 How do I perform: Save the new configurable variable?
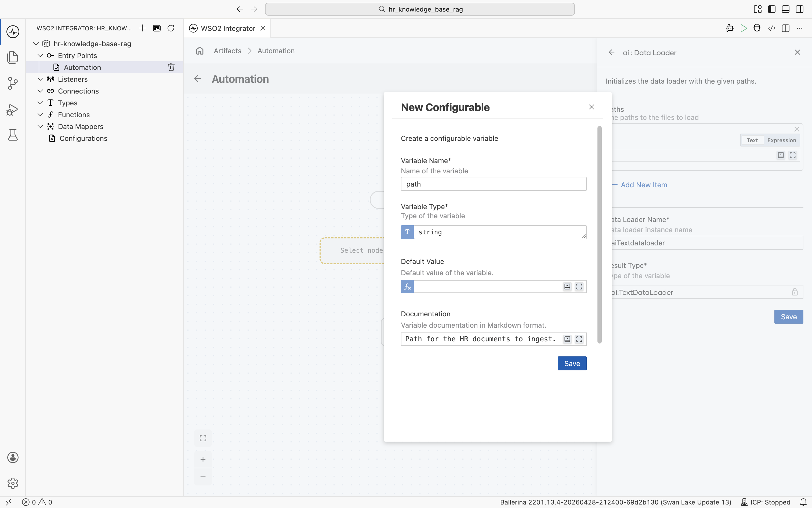point(572,363)
